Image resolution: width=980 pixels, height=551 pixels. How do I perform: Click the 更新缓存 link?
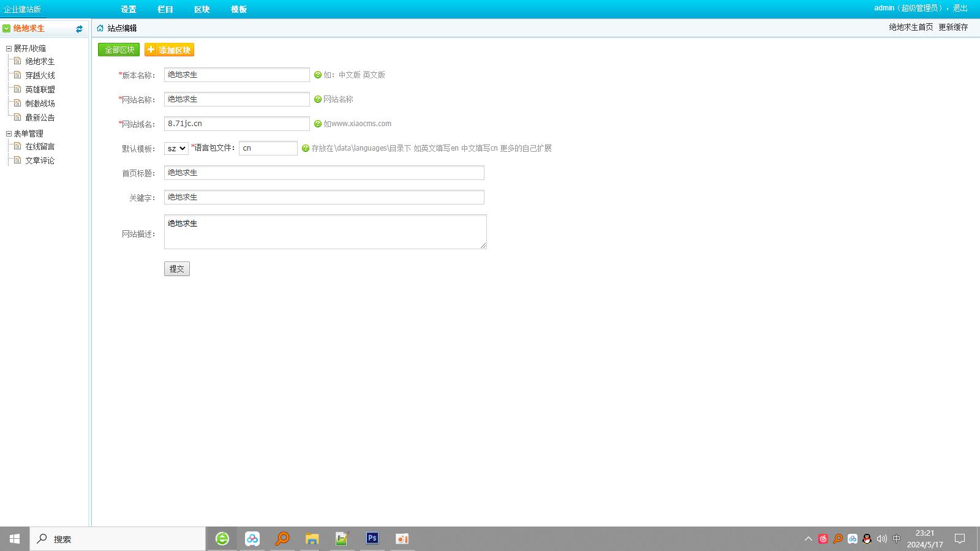[x=953, y=27]
